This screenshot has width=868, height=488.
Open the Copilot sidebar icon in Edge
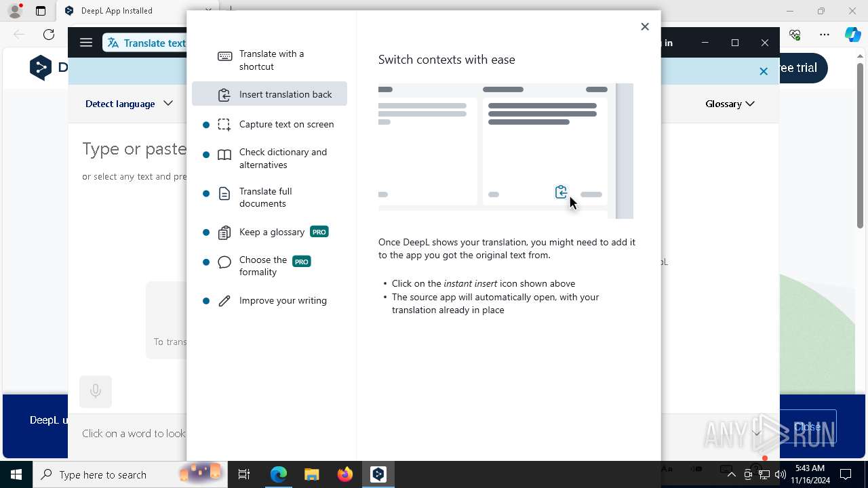[x=853, y=35]
